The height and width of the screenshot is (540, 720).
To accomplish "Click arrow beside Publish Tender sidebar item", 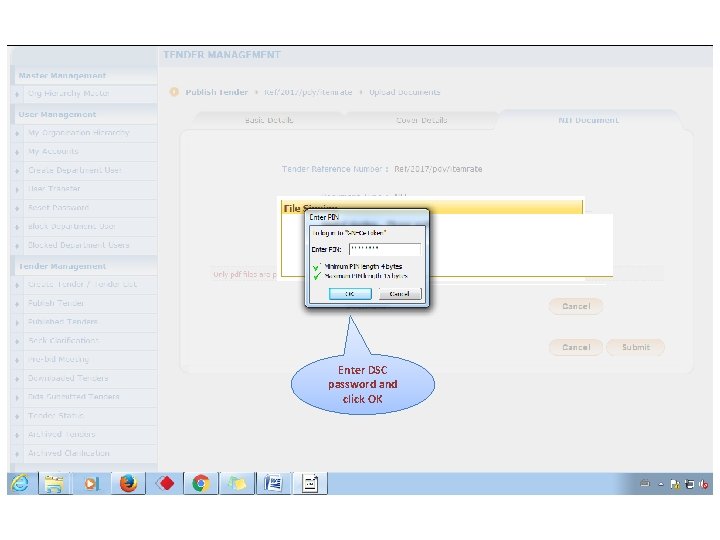I will [x=17, y=304].
